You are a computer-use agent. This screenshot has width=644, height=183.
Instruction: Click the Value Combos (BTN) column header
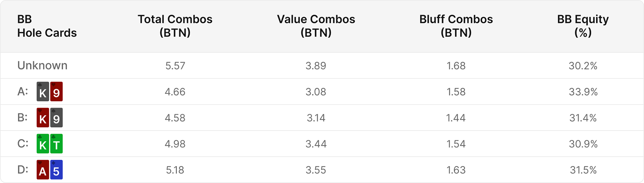[316, 26]
